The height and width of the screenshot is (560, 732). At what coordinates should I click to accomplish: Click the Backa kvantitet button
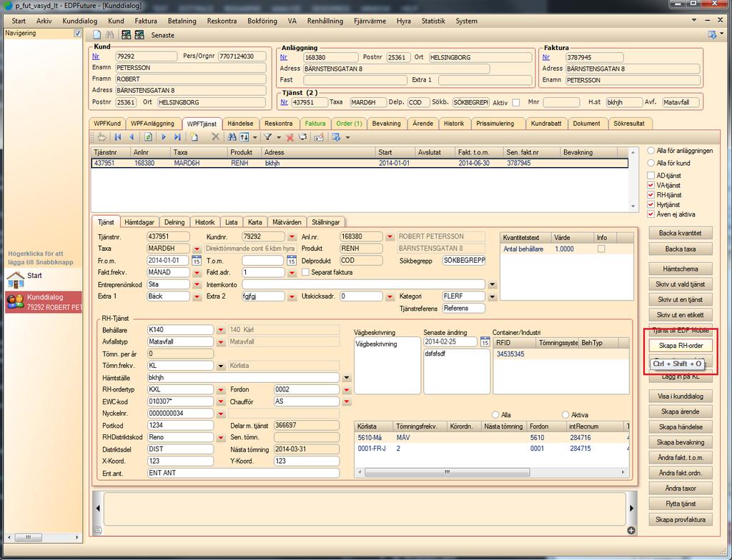tap(681, 233)
